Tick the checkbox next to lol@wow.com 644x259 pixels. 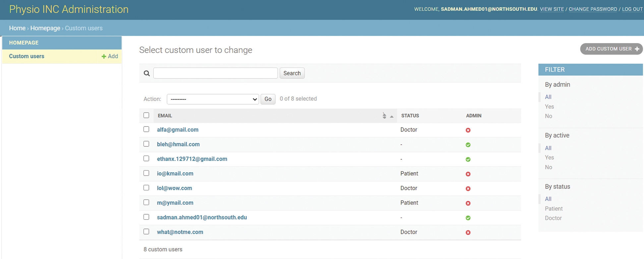[x=146, y=188]
